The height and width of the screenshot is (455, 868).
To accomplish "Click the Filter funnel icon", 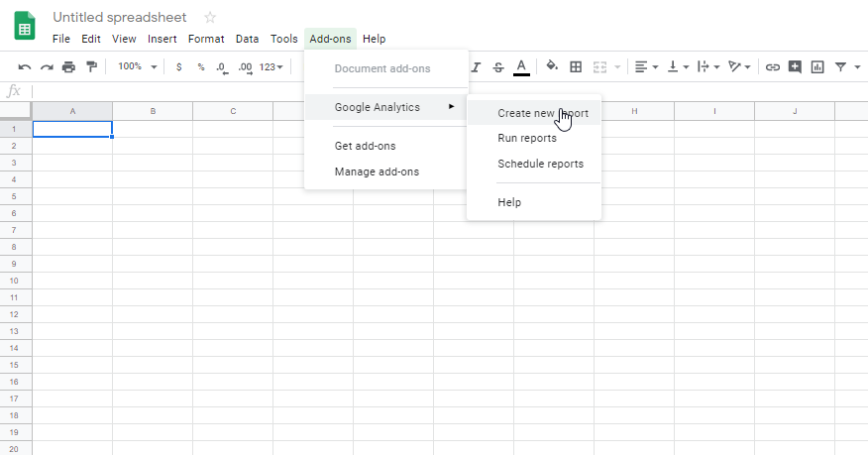I will [x=840, y=67].
